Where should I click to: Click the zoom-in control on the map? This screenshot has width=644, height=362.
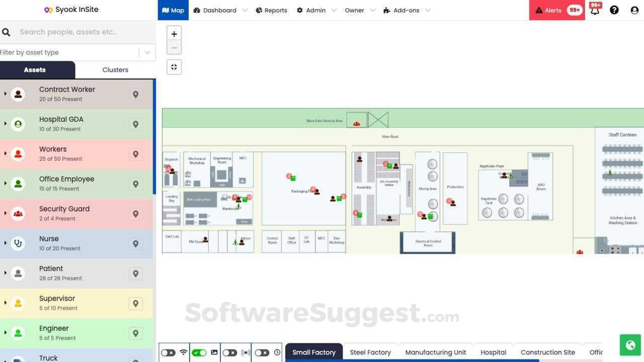point(174,34)
